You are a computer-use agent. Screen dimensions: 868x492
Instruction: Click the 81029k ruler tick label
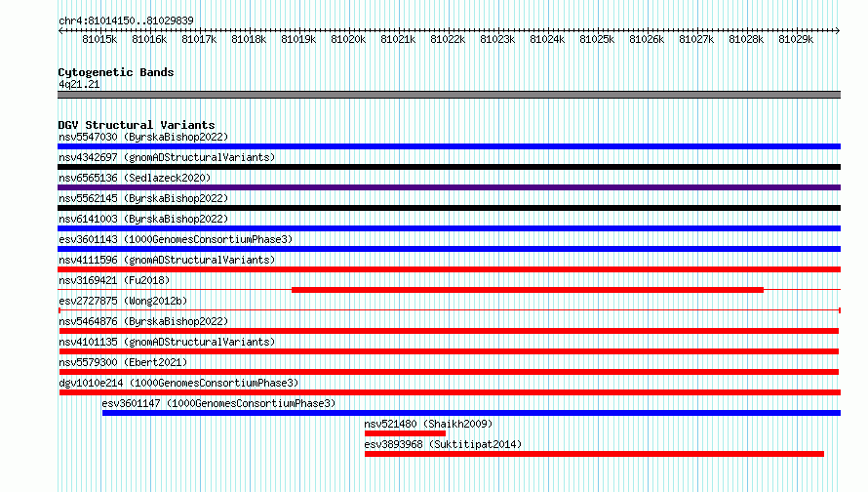(x=796, y=39)
